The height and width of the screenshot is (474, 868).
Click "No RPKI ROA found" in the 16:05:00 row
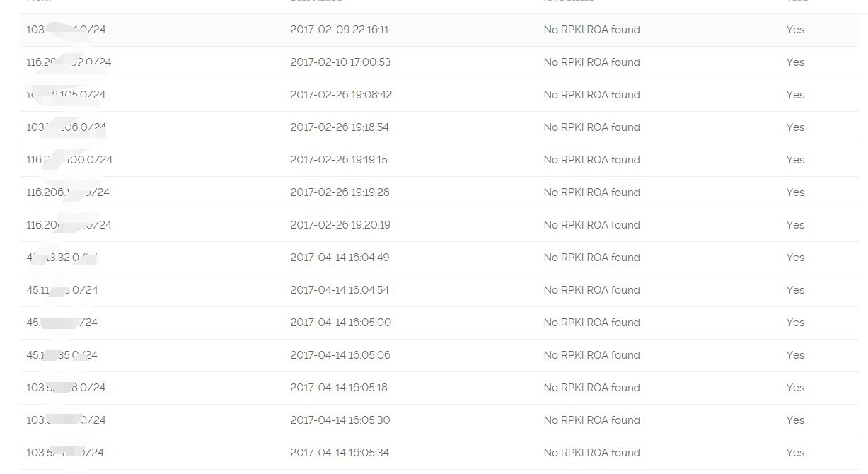591,323
